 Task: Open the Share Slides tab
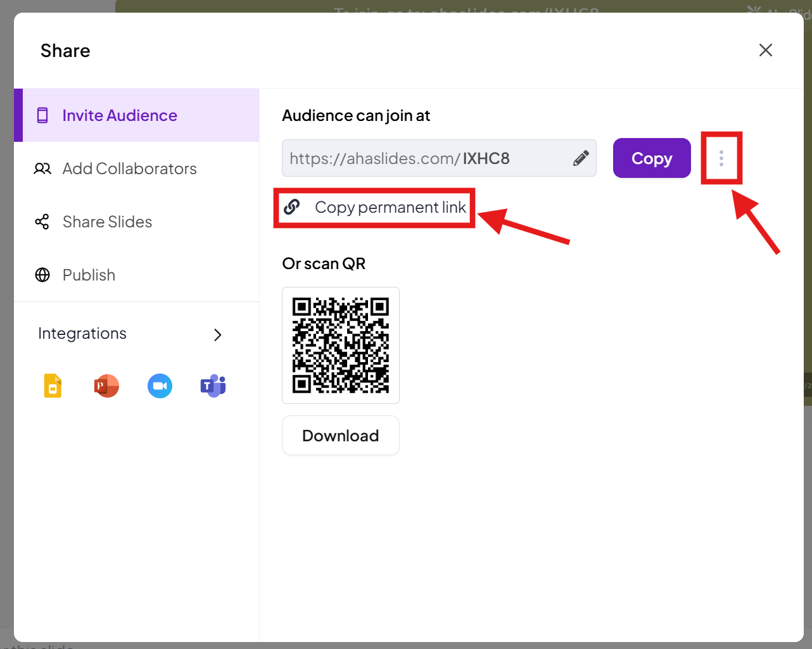point(107,222)
